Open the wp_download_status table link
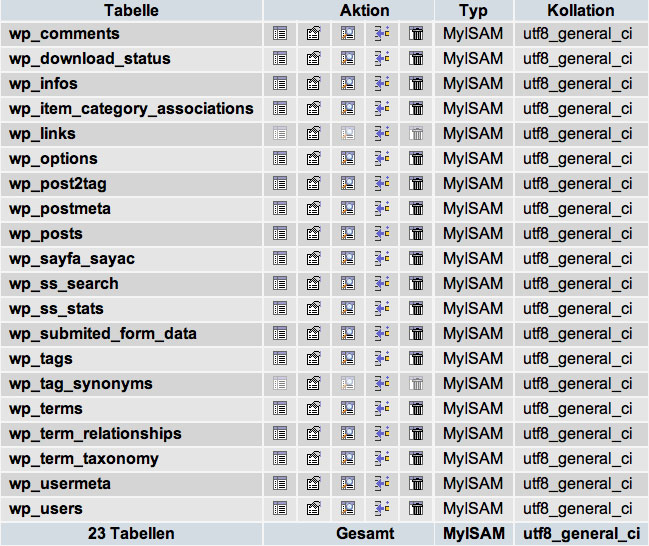The height and width of the screenshot is (546, 649). 90,59
